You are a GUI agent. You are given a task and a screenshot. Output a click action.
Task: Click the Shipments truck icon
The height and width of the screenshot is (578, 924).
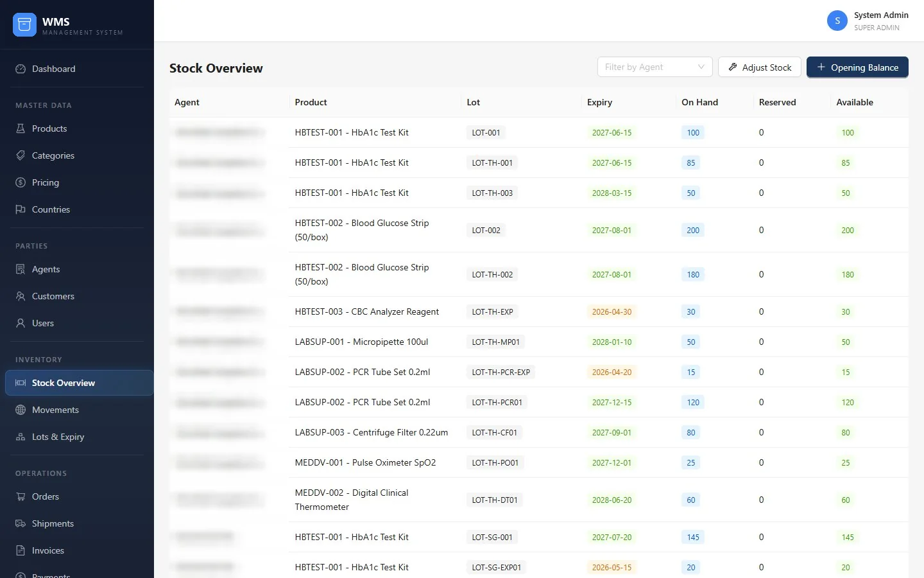point(21,523)
